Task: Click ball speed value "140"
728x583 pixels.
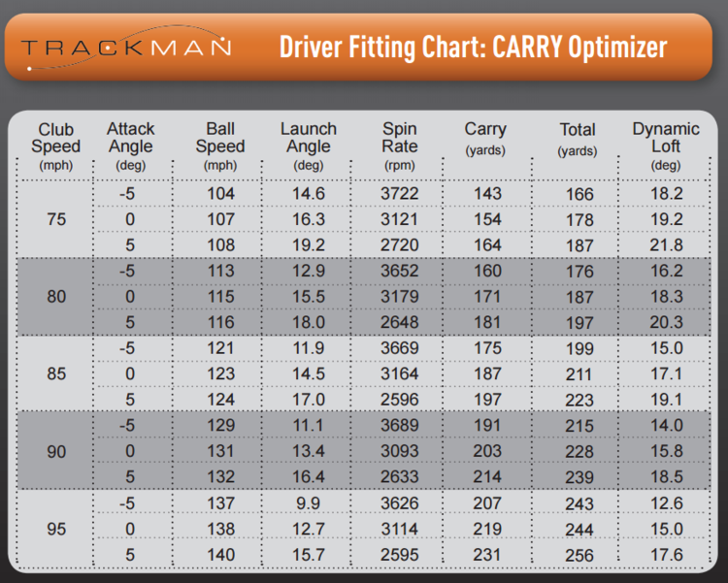Action: click(x=220, y=555)
